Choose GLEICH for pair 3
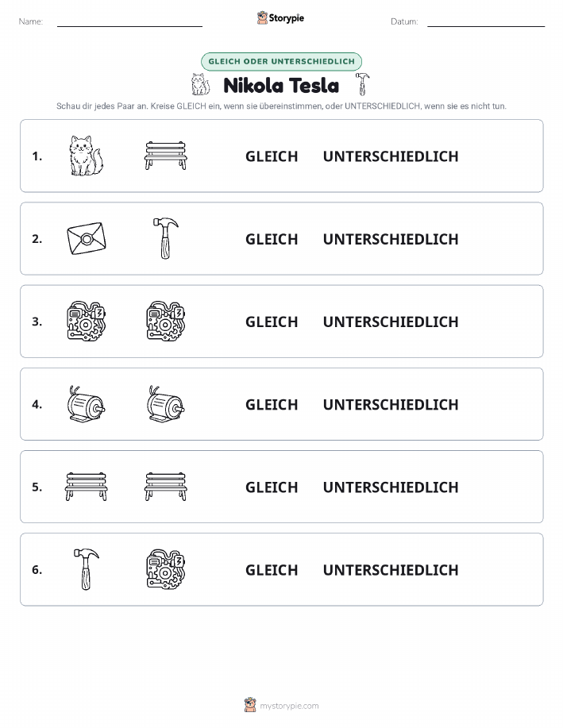563x728 pixels. (272, 322)
